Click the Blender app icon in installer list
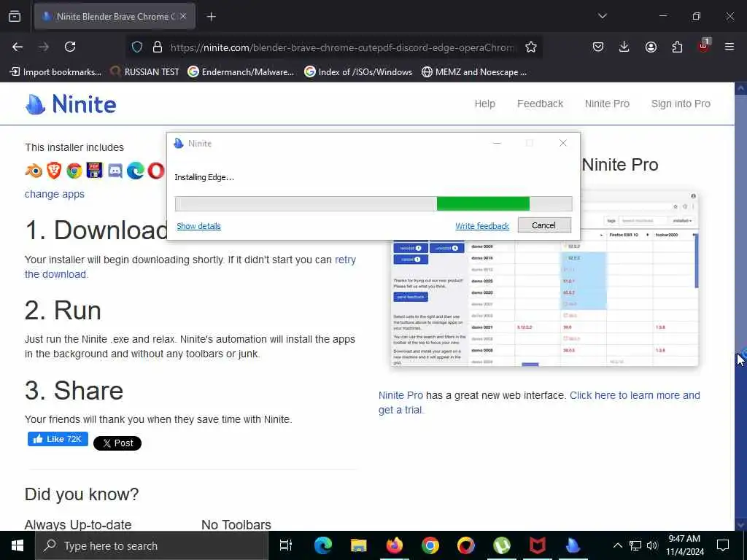747x560 pixels. click(x=34, y=171)
